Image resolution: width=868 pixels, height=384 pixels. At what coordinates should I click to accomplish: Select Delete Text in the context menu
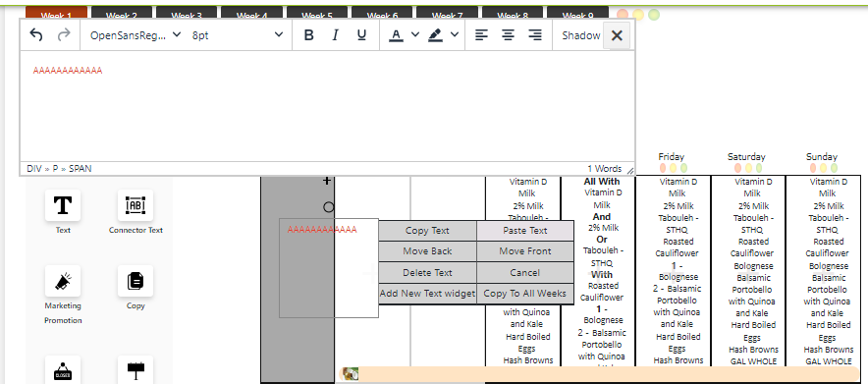(427, 273)
